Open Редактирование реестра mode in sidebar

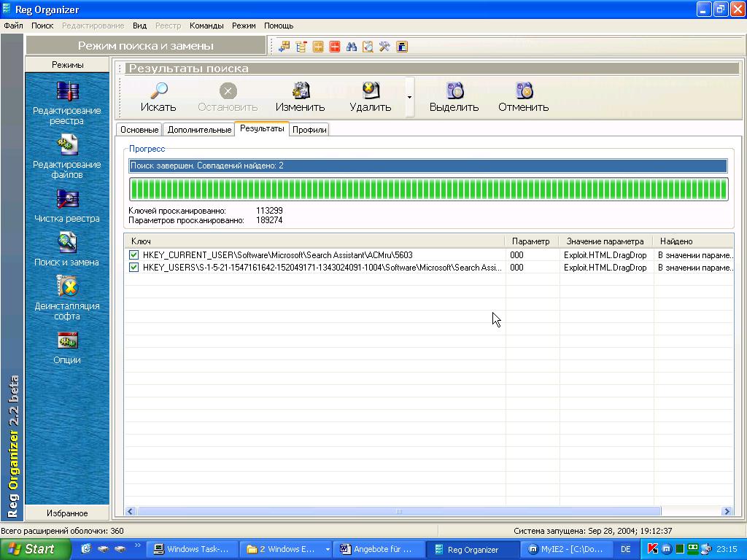pos(67,104)
